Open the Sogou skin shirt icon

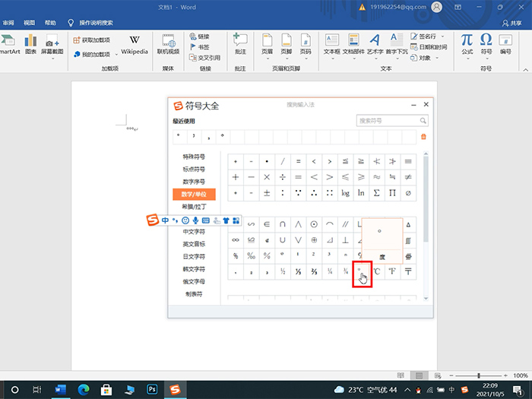coord(226,220)
